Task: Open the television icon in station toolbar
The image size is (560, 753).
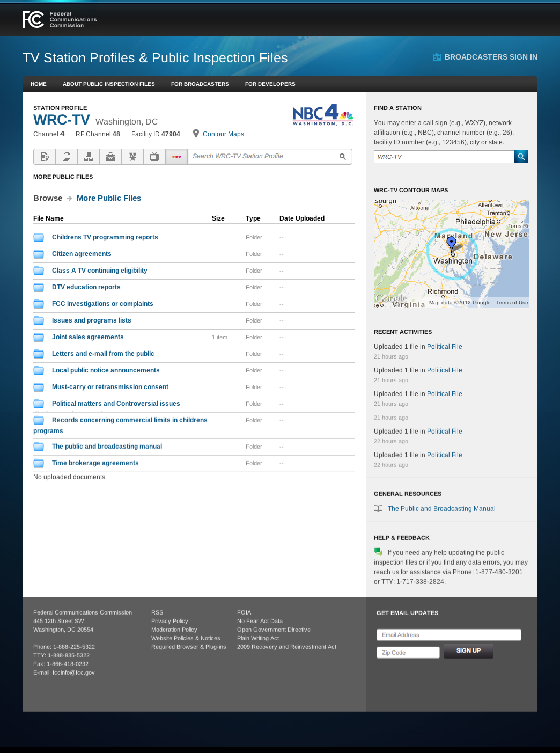Action: (154, 157)
